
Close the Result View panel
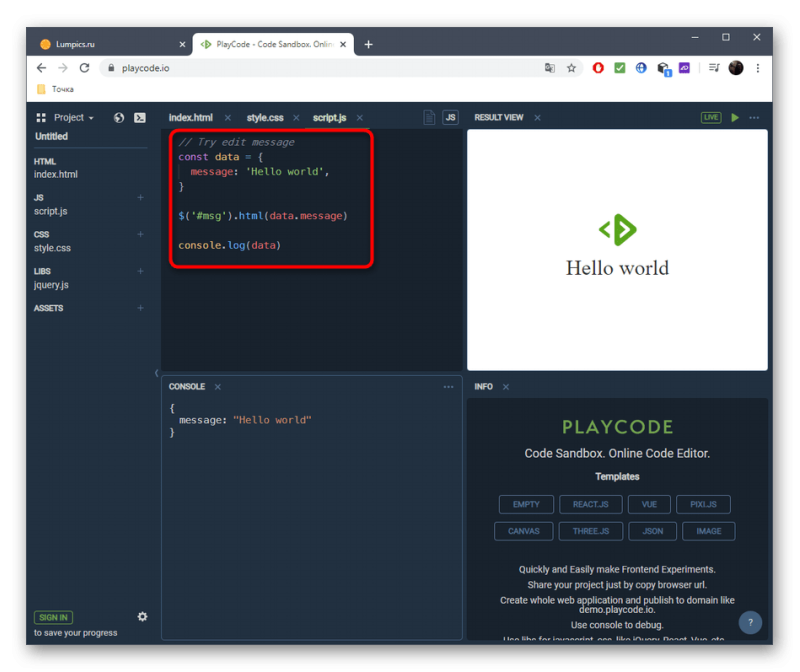537,118
